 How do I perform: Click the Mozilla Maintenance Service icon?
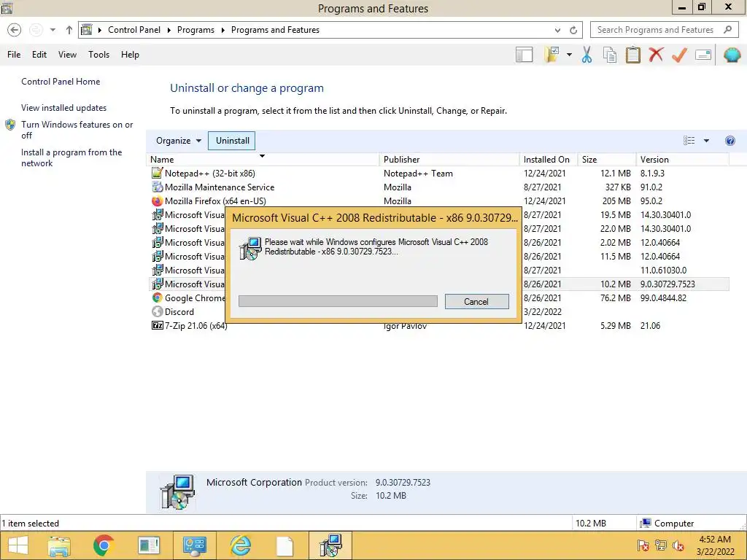pos(158,187)
